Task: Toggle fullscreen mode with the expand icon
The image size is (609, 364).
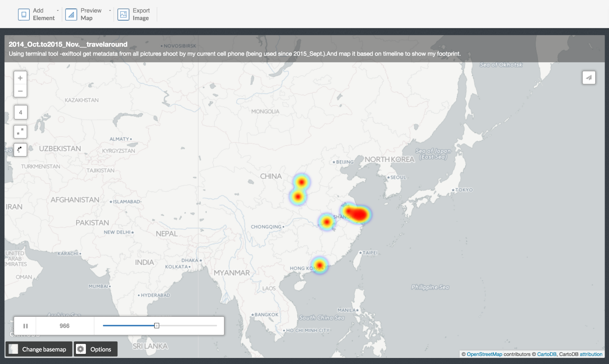Action: (x=20, y=132)
